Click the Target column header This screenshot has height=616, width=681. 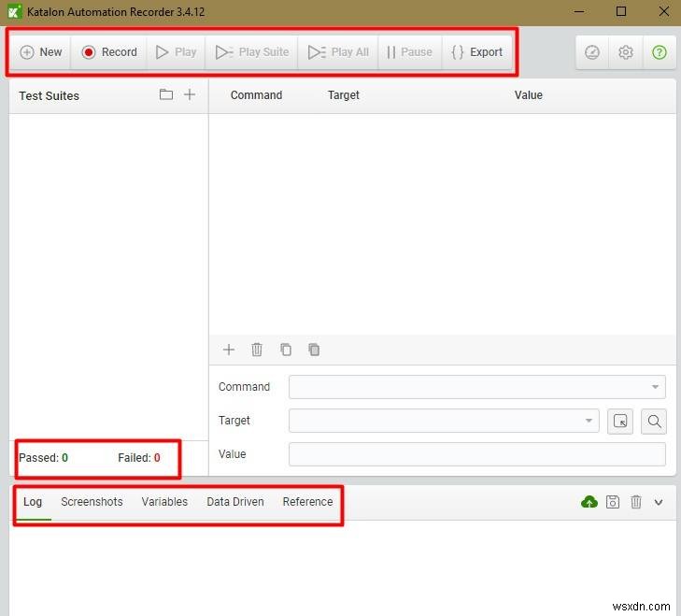(344, 94)
